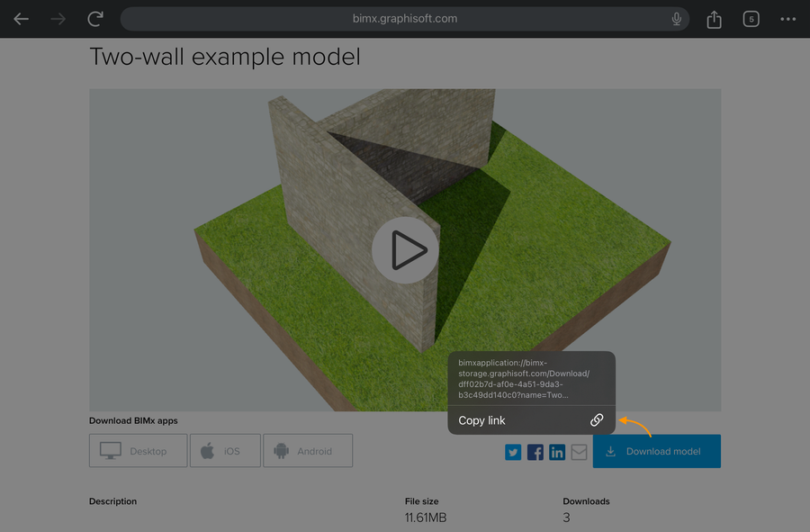Open the browser share icon
810x532 pixels.
coord(714,19)
